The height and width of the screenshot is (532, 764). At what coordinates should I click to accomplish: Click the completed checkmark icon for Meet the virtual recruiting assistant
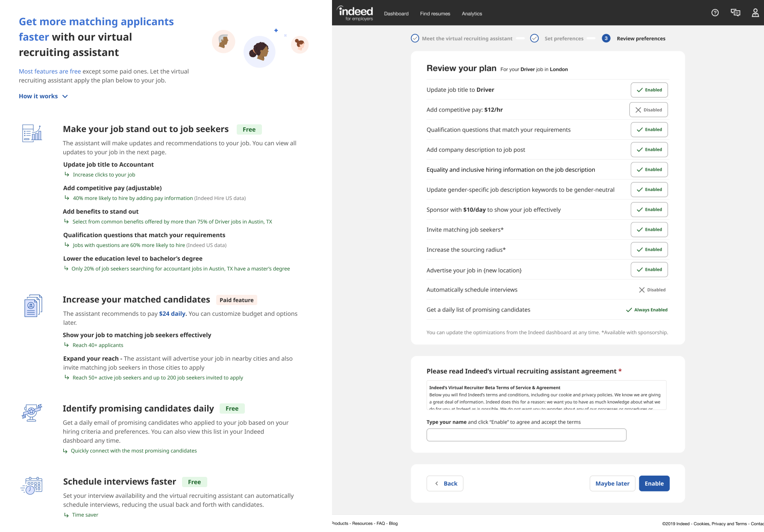click(415, 38)
